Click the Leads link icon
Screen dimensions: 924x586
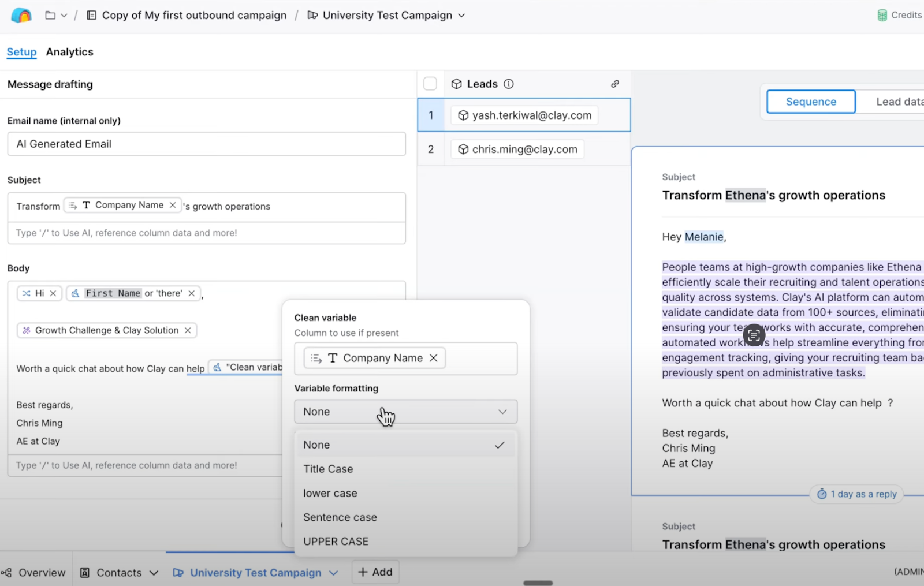(x=615, y=84)
